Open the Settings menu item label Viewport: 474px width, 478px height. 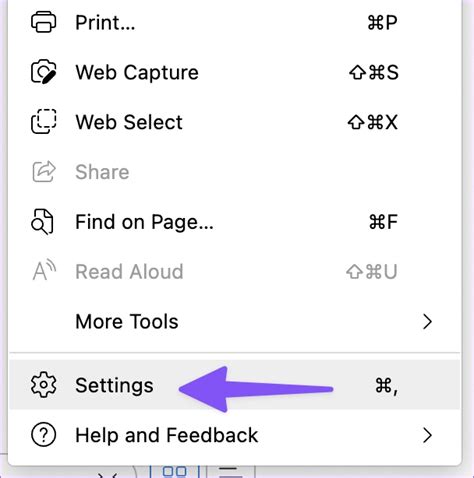pos(114,386)
